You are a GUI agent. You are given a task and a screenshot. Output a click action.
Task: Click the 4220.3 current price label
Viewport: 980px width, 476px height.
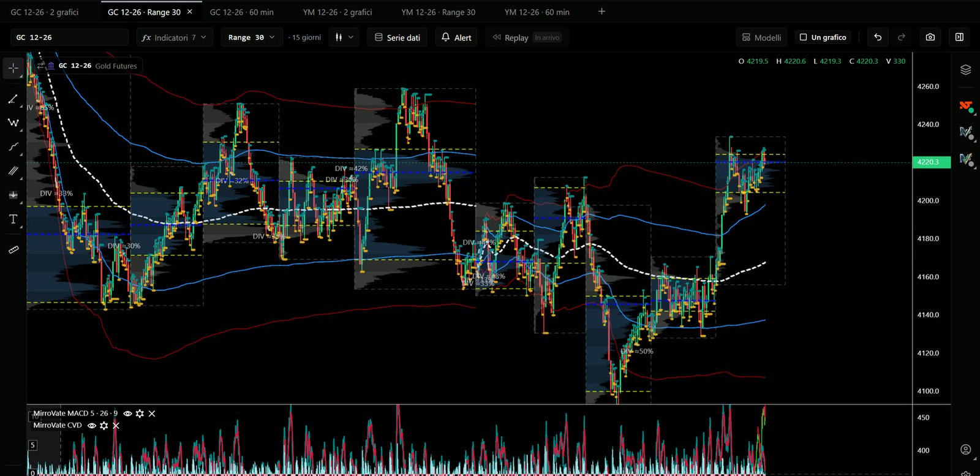click(x=931, y=162)
